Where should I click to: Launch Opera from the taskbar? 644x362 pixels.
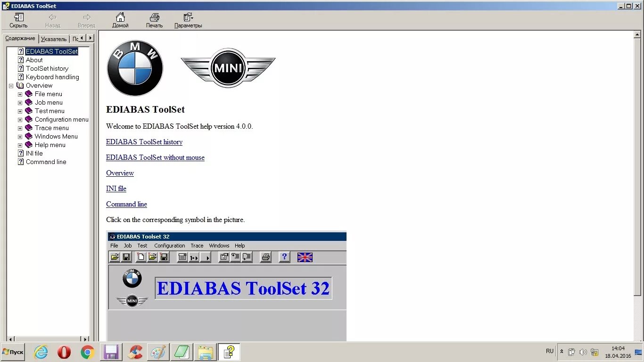click(64, 352)
